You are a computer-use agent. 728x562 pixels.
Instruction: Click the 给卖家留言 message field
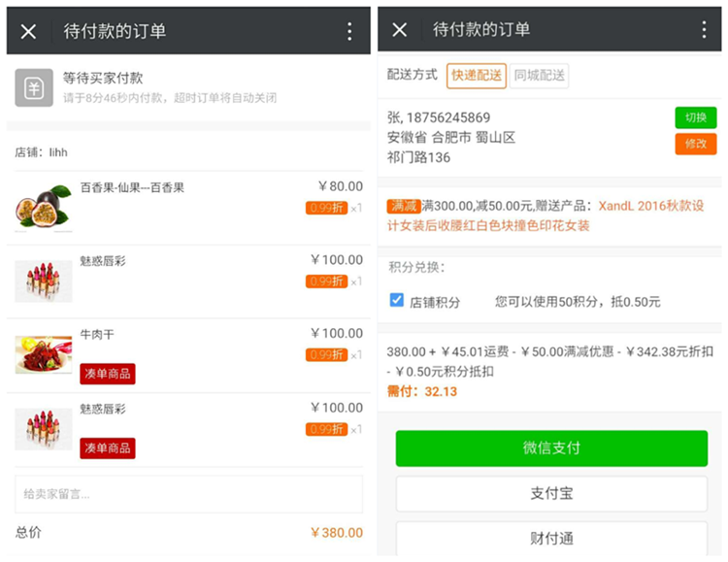pos(188,494)
